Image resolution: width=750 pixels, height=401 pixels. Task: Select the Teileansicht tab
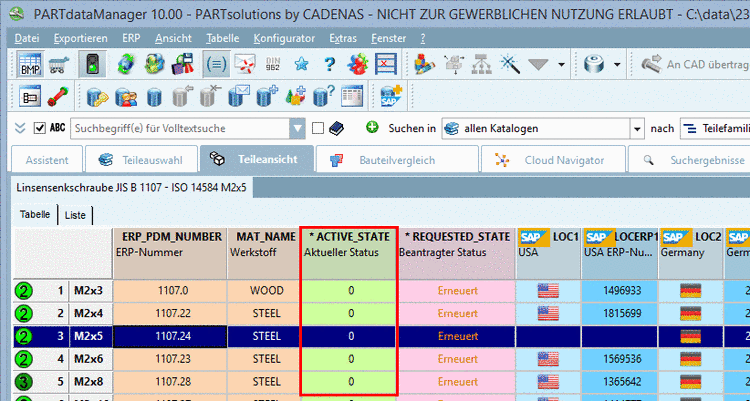click(x=257, y=159)
